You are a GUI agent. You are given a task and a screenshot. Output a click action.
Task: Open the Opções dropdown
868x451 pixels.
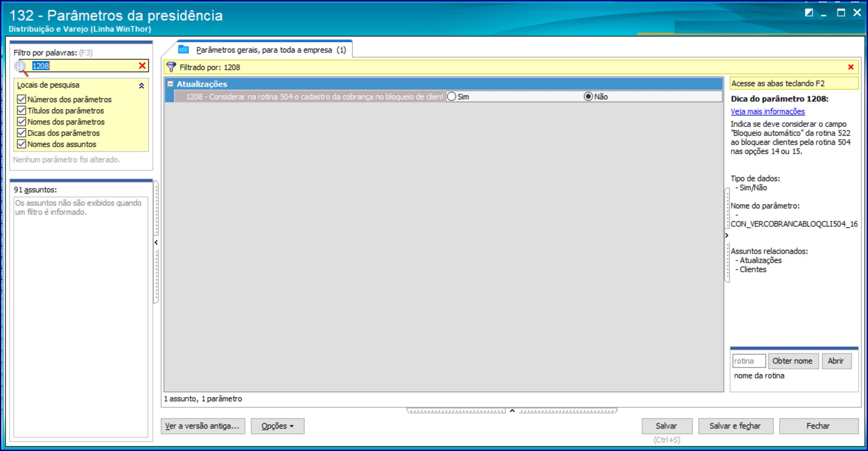click(277, 426)
